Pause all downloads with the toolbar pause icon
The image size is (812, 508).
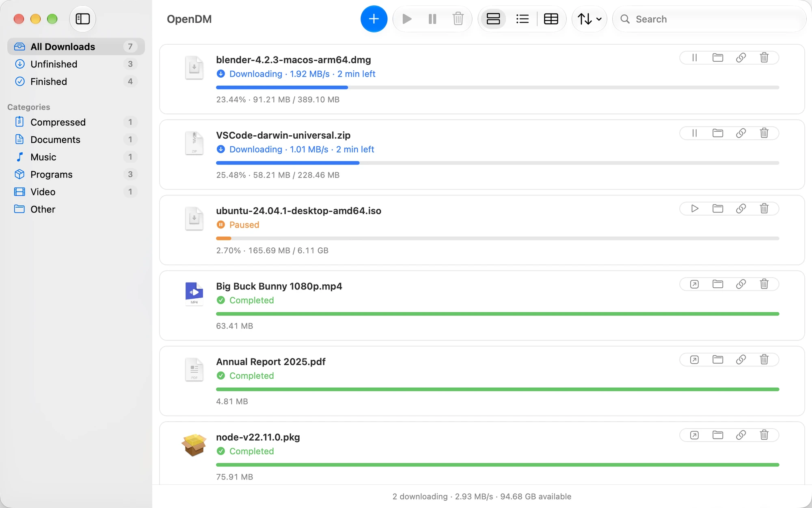coord(432,19)
